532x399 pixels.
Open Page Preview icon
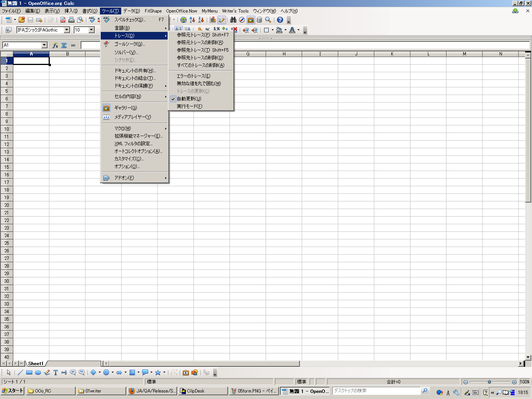pos(80,20)
